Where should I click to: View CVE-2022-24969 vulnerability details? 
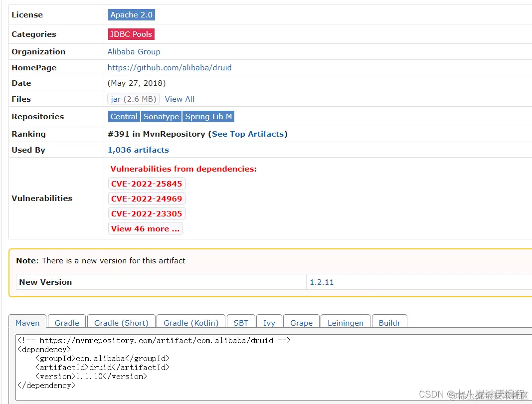tap(147, 198)
